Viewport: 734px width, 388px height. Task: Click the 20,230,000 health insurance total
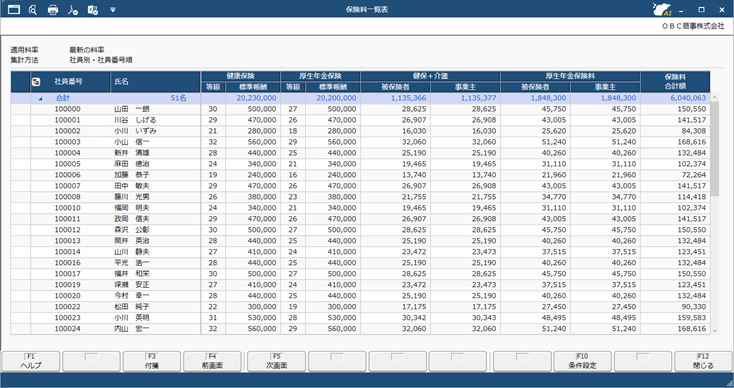point(257,98)
